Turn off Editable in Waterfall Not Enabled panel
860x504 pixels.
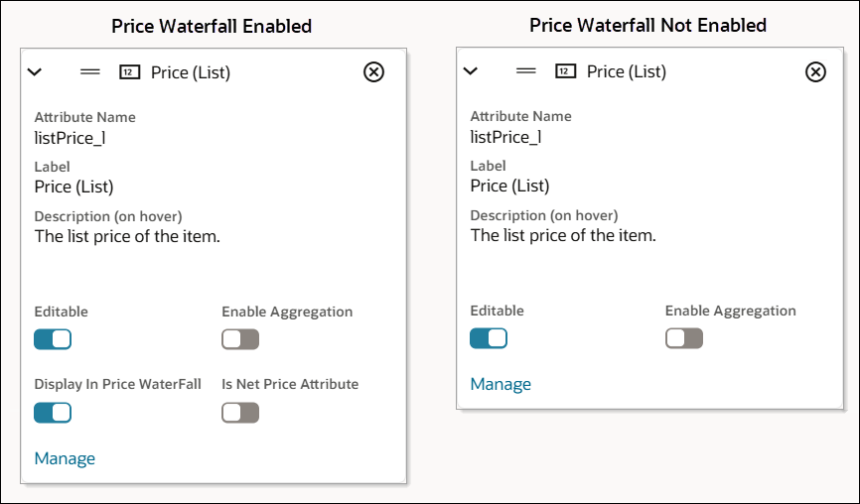pyautogui.click(x=489, y=338)
